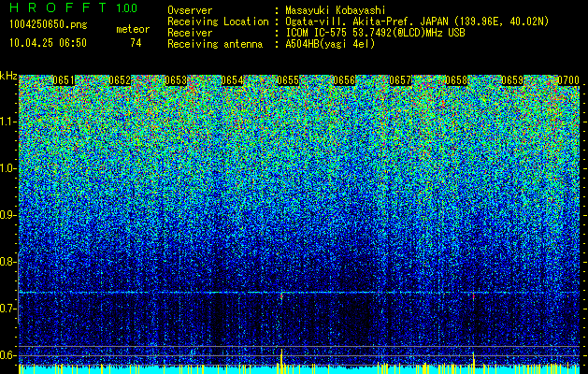Click the A504HB(yagi 4el) antenna value

(x=330, y=44)
